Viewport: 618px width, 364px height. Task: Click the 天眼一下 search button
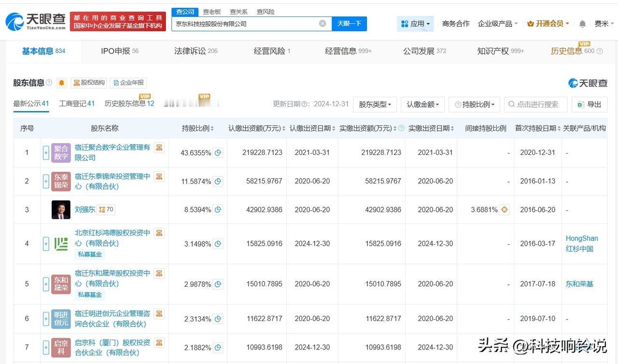pyautogui.click(x=349, y=24)
